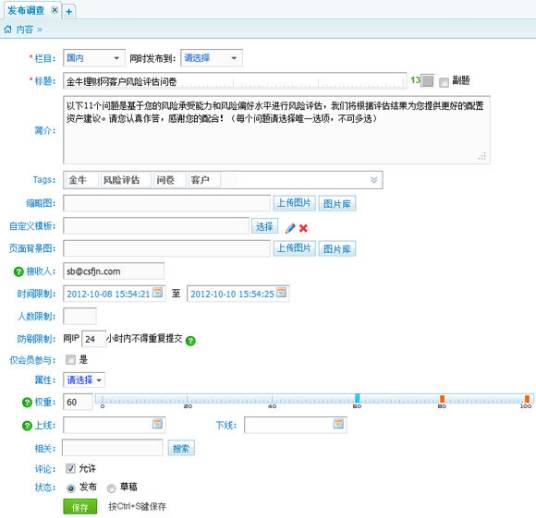Click the home icon in the breadcrumb

tap(8, 29)
